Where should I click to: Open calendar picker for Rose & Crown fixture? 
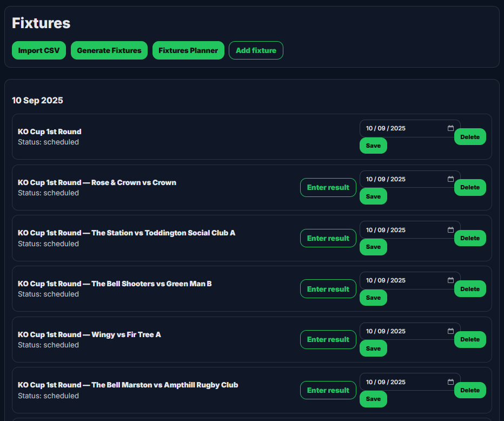click(x=450, y=179)
